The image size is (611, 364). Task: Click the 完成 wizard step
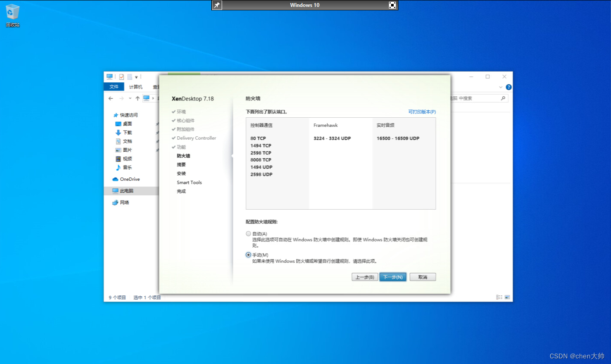click(x=181, y=191)
